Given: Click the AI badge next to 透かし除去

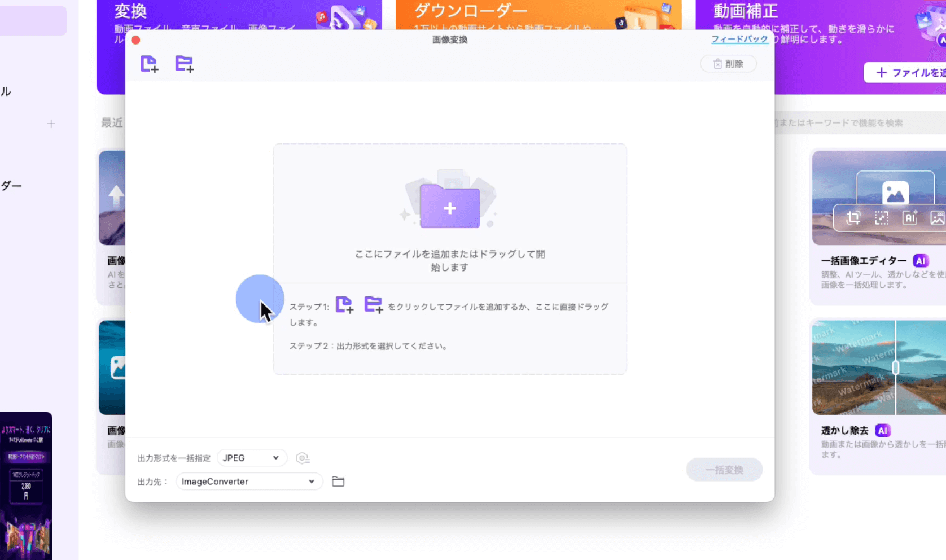Looking at the screenshot, I should click(882, 430).
